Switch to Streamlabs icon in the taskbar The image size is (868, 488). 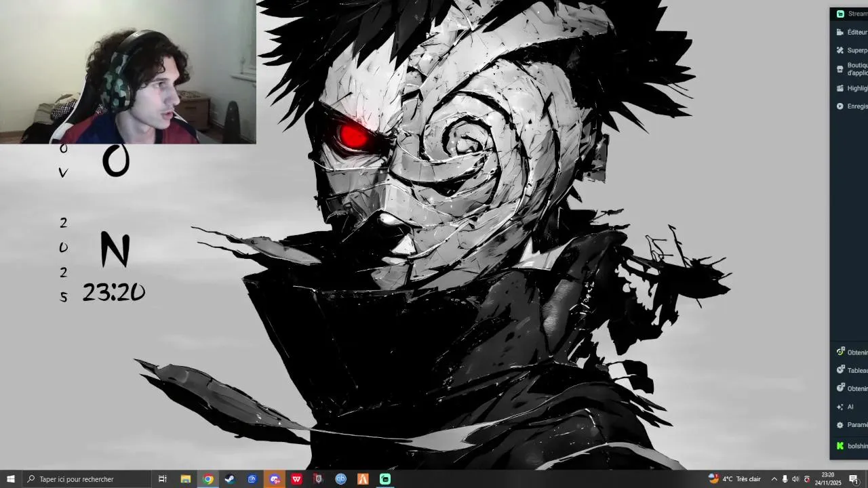click(x=385, y=479)
